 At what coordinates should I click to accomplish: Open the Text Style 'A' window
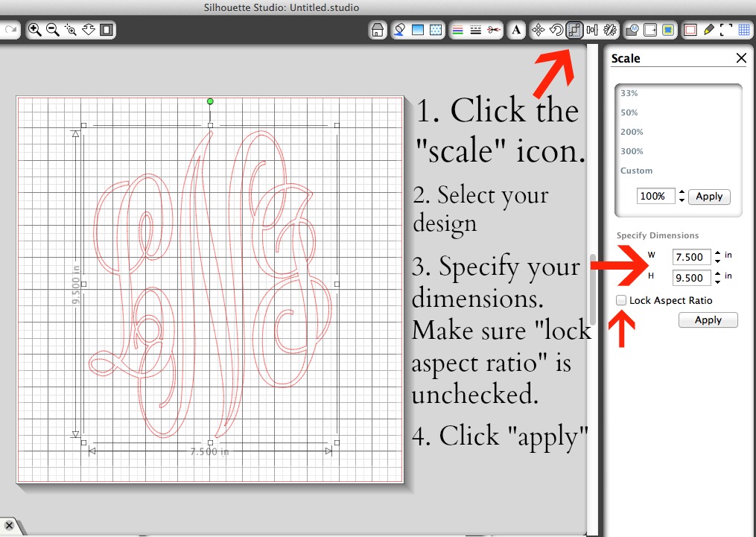tap(516, 31)
